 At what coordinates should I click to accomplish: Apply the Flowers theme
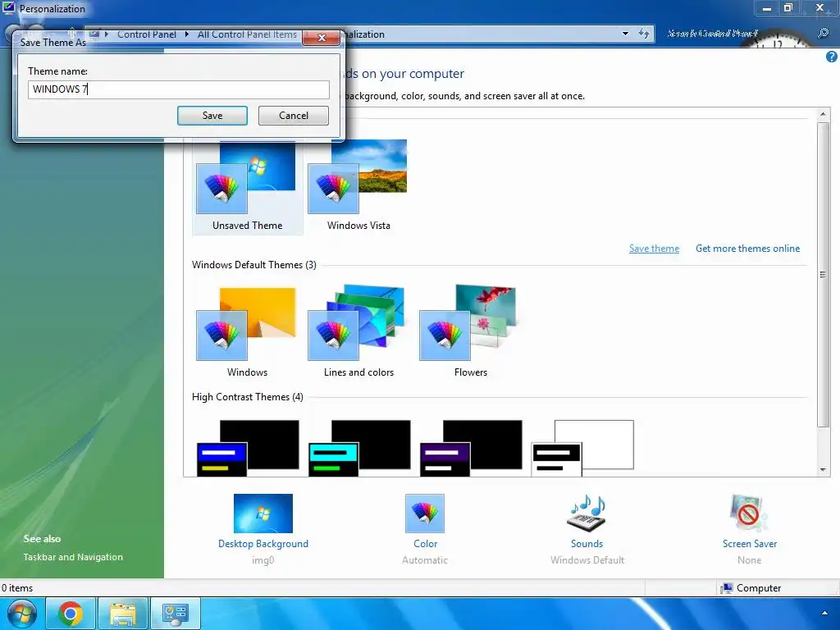coord(470,332)
